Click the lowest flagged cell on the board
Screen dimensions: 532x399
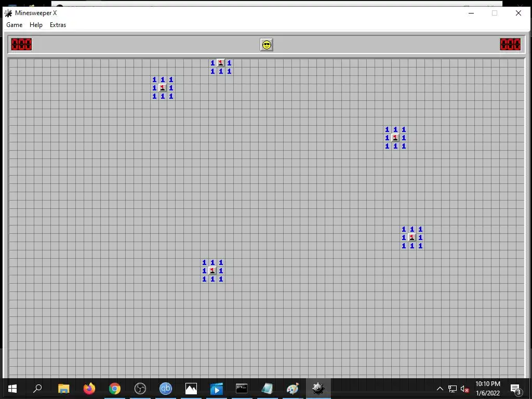(x=212, y=271)
